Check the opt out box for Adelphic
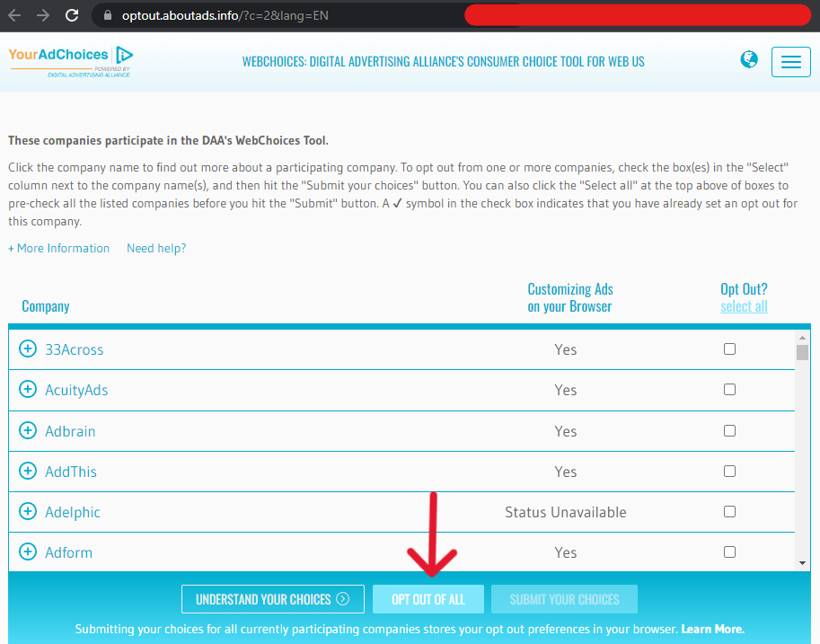The height and width of the screenshot is (644, 820). pyautogui.click(x=729, y=512)
